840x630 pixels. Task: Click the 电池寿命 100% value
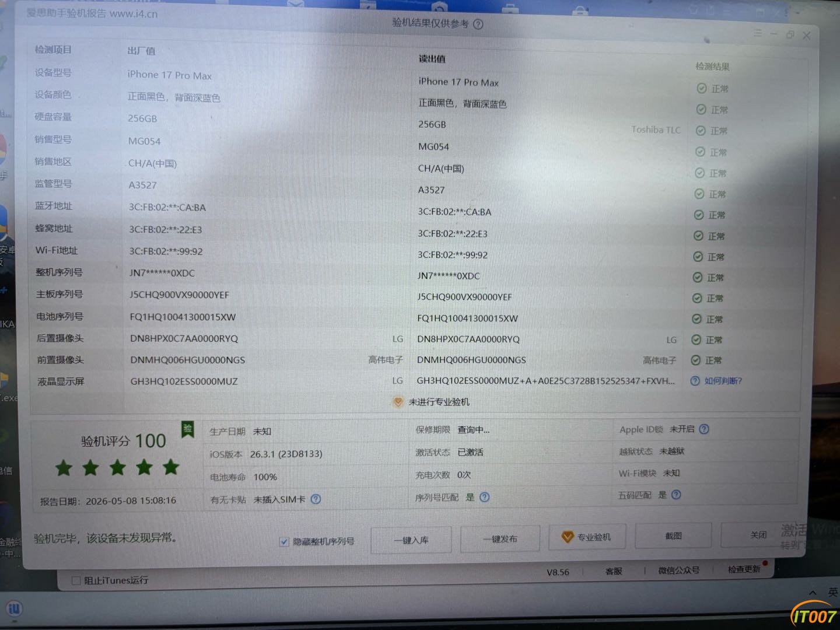265,477
